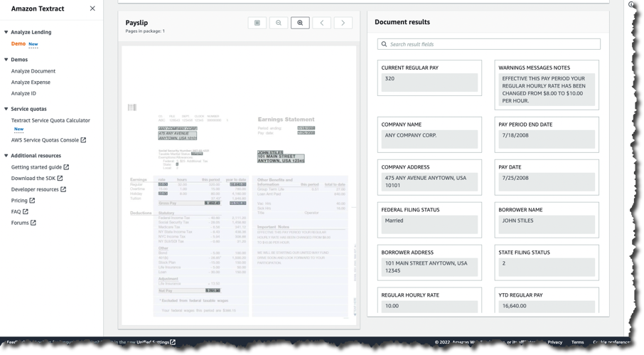Click external link icon next to Forums

tap(33, 223)
